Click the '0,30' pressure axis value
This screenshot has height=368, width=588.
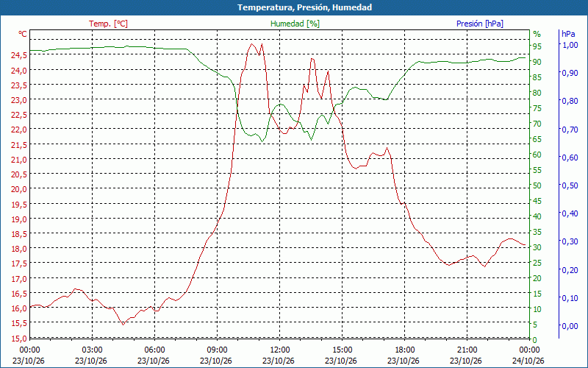pyautogui.click(x=570, y=241)
